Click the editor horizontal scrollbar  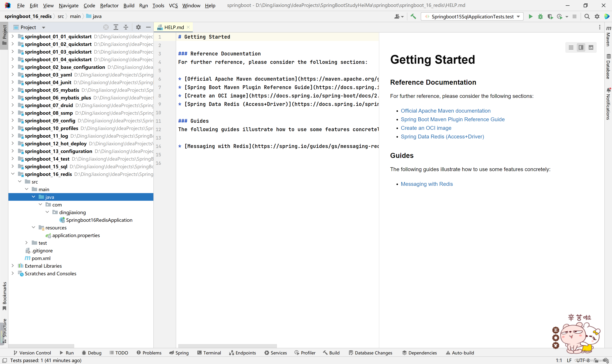227,346
